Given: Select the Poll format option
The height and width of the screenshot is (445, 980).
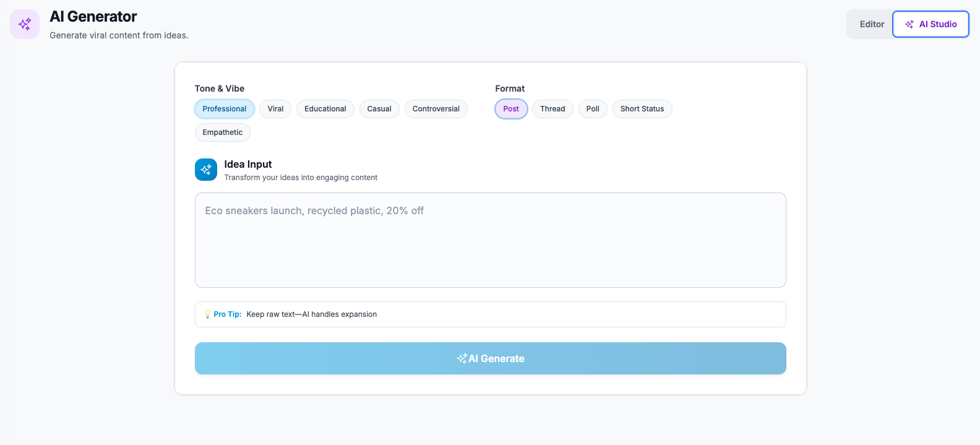Looking at the screenshot, I should 593,109.
